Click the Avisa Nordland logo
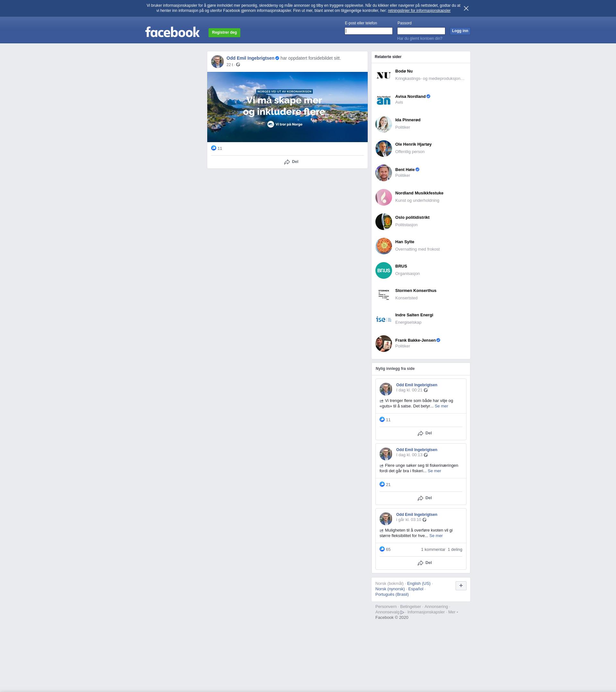Image resolution: width=616 pixels, height=692 pixels. pyautogui.click(x=383, y=100)
